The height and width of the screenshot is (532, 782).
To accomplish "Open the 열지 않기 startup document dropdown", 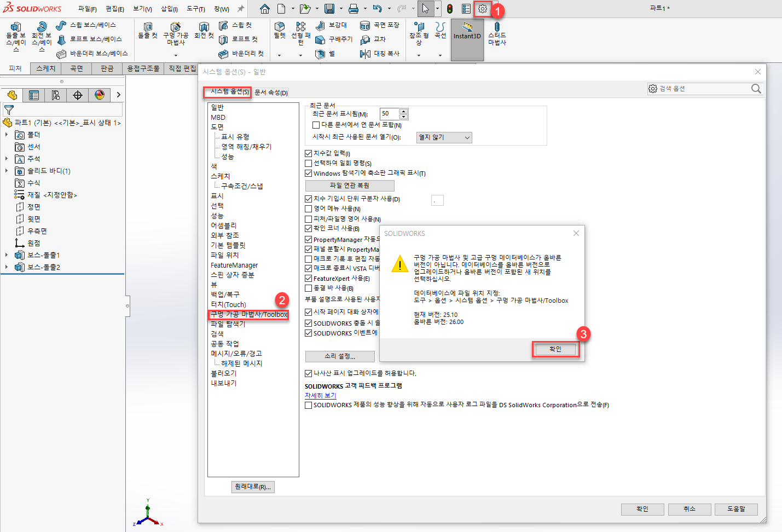I will pos(444,137).
